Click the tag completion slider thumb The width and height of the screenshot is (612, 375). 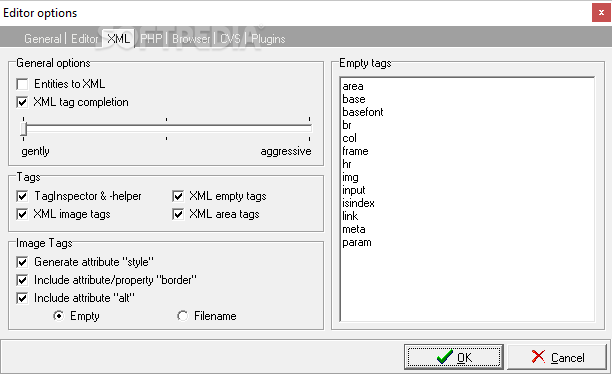[23, 129]
